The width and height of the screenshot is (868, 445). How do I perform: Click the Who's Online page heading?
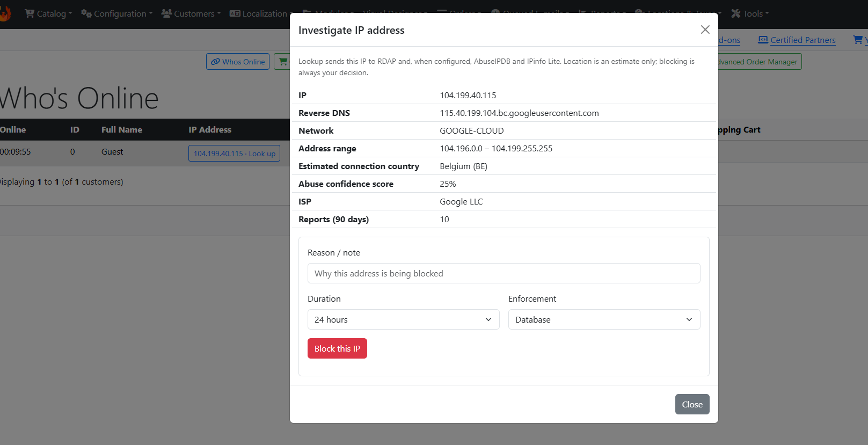tap(79, 98)
